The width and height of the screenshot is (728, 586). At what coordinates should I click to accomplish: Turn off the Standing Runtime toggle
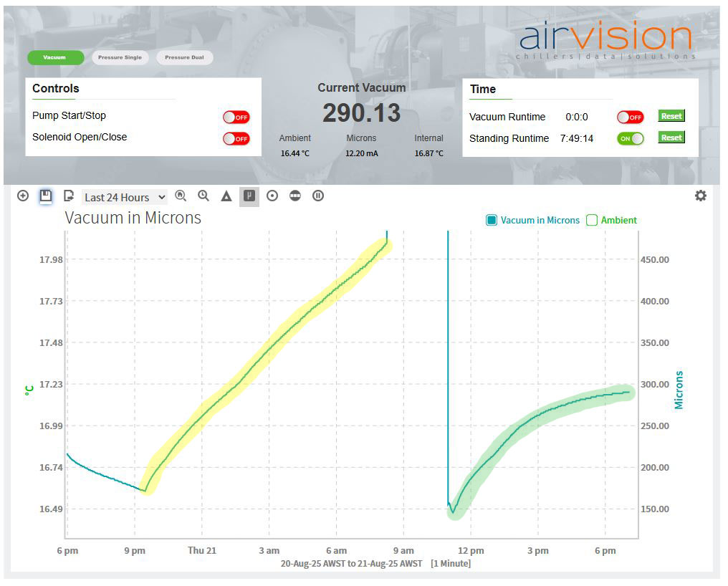630,138
